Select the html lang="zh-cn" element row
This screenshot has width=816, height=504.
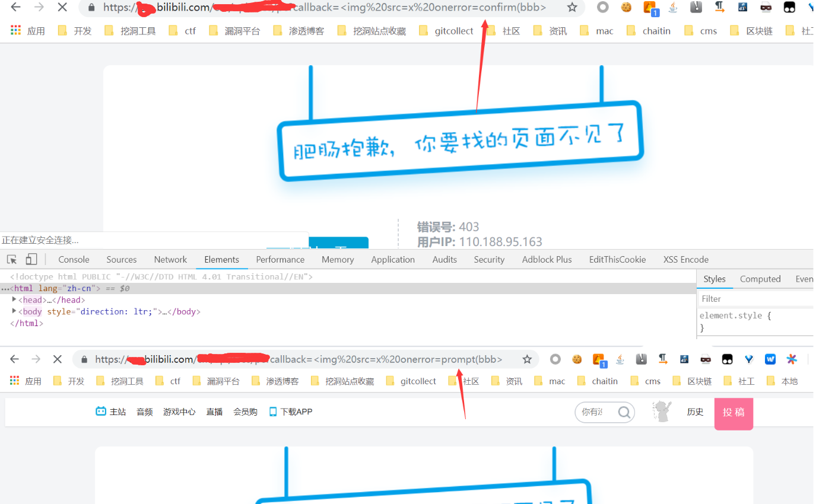(x=348, y=288)
